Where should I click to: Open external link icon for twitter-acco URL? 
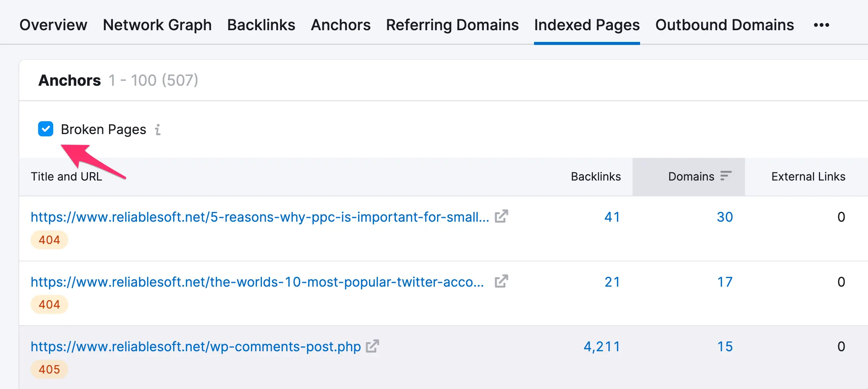coord(502,281)
